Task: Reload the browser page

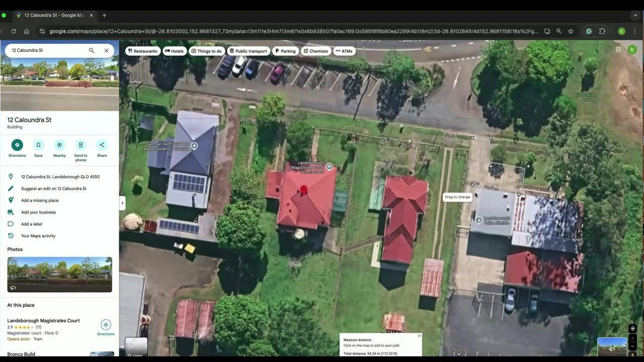Action: 13,31
